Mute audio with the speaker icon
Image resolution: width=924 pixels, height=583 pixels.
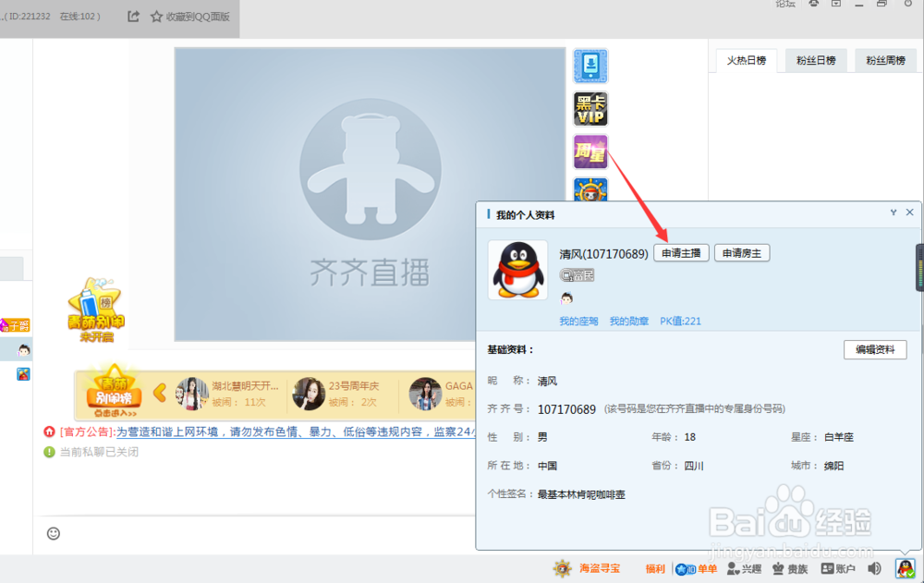click(874, 568)
